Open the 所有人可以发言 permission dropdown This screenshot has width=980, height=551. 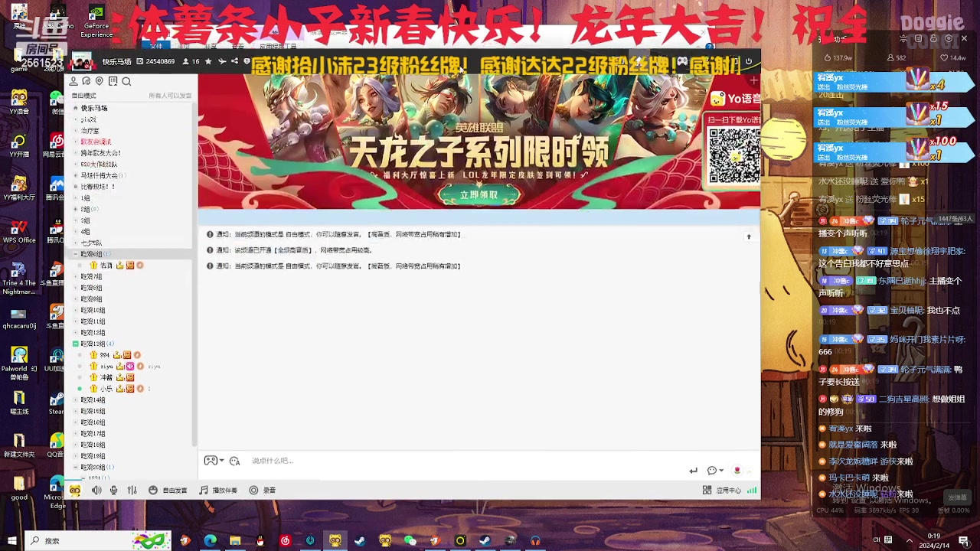click(x=170, y=96)
